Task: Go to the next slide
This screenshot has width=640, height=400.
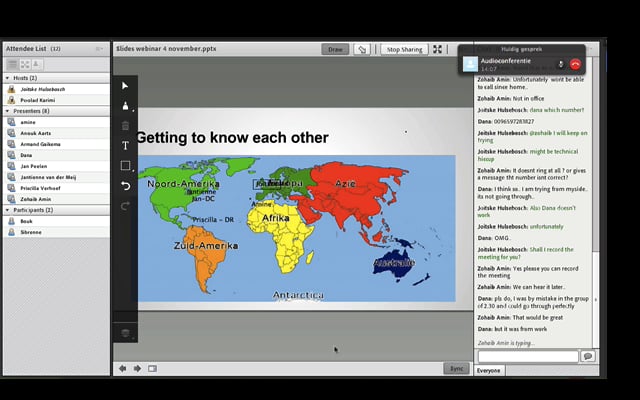Action: coord(137,369)
